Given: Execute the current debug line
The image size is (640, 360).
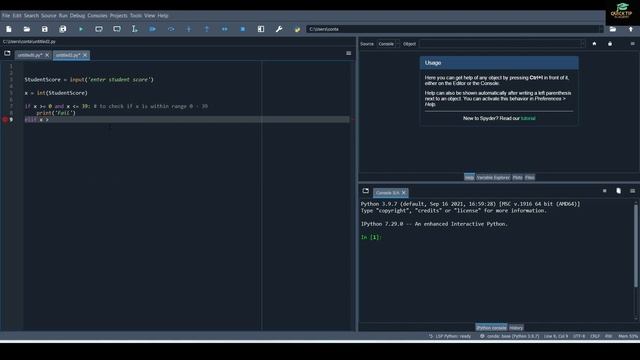Looking at the screenshot, I should pos(171,29).
